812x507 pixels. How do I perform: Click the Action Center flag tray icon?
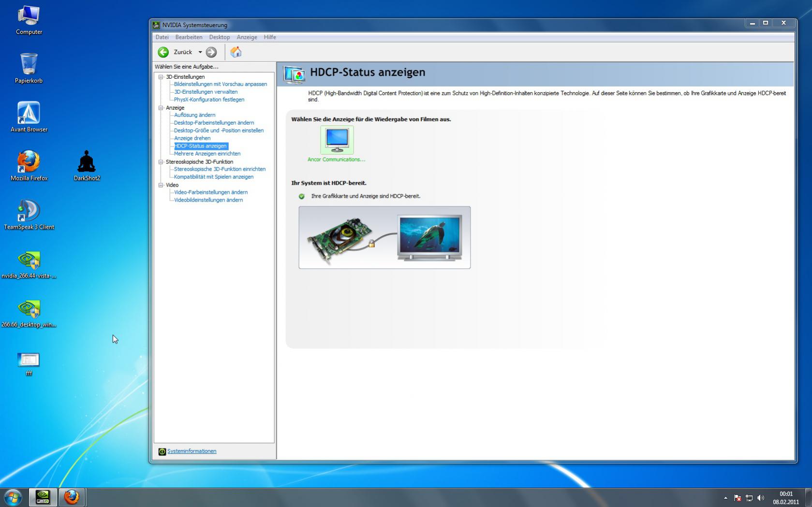pyautogui.click(x=738, y=498)
